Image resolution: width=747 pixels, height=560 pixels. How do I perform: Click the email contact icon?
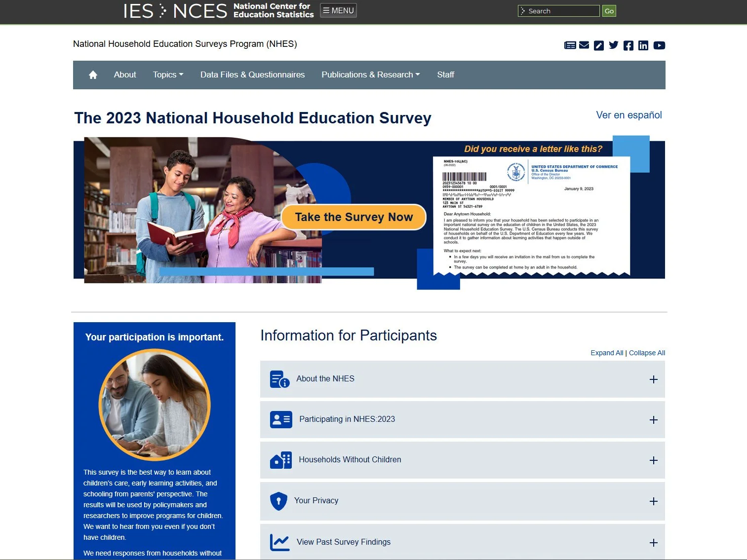click(x=584, y=45)
